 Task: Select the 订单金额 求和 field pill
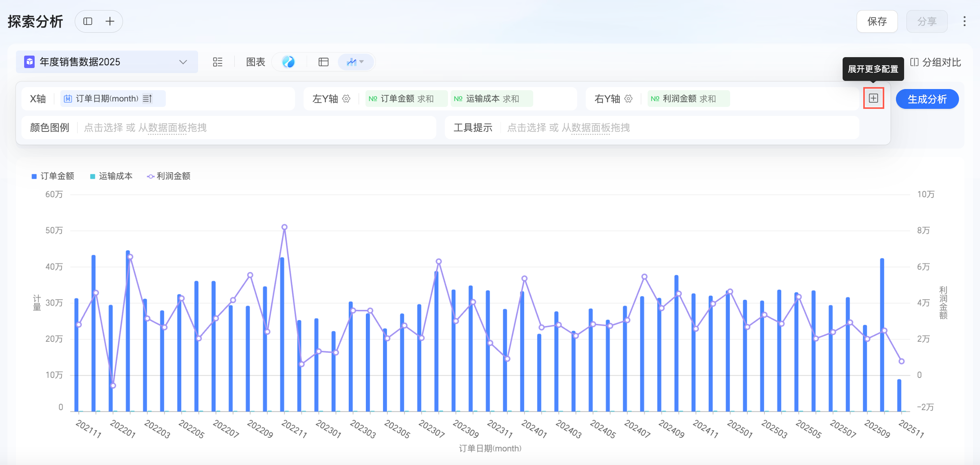pos(406,99)
